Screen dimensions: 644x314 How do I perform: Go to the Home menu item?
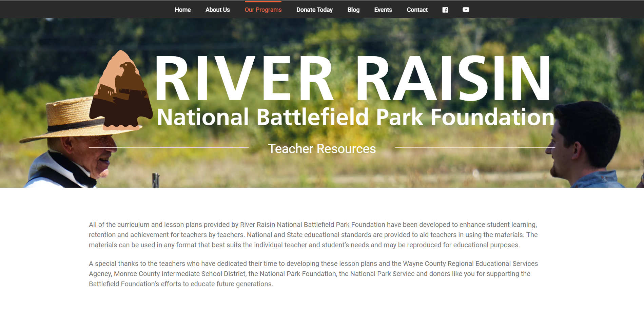pyautogui.click(x=182, y=10)
